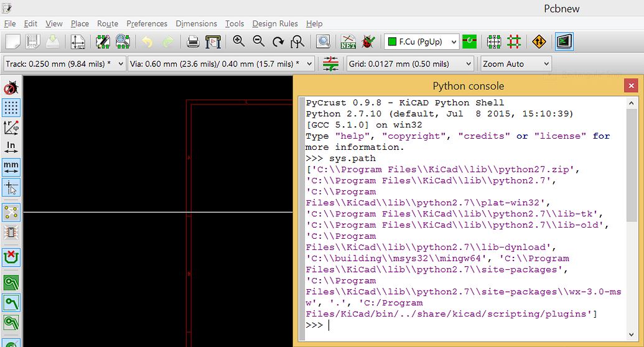Switch units to millimeters
The width and height of the screenshot is (644, 347).
point(11,167)
